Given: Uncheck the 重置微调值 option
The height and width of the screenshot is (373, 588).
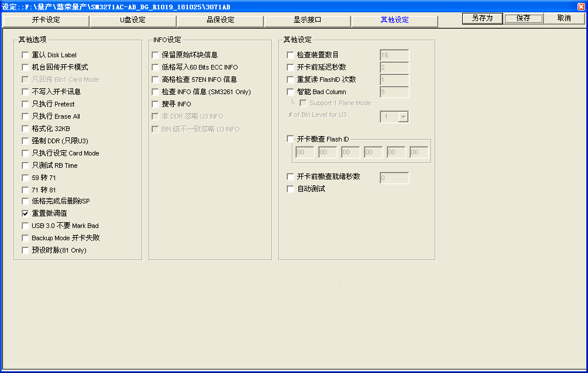Looking at the screenshot, I should tap(25, 213).
